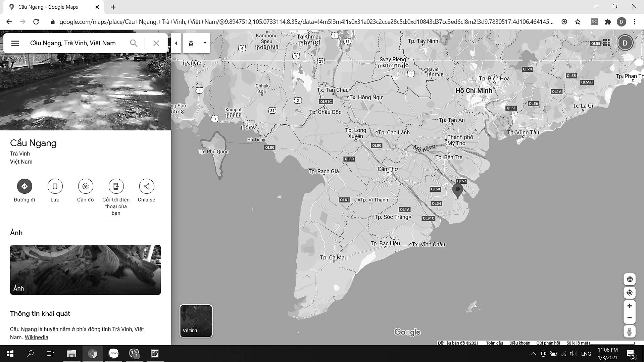Open the input tools dropdown arrow

coord(205,43)
